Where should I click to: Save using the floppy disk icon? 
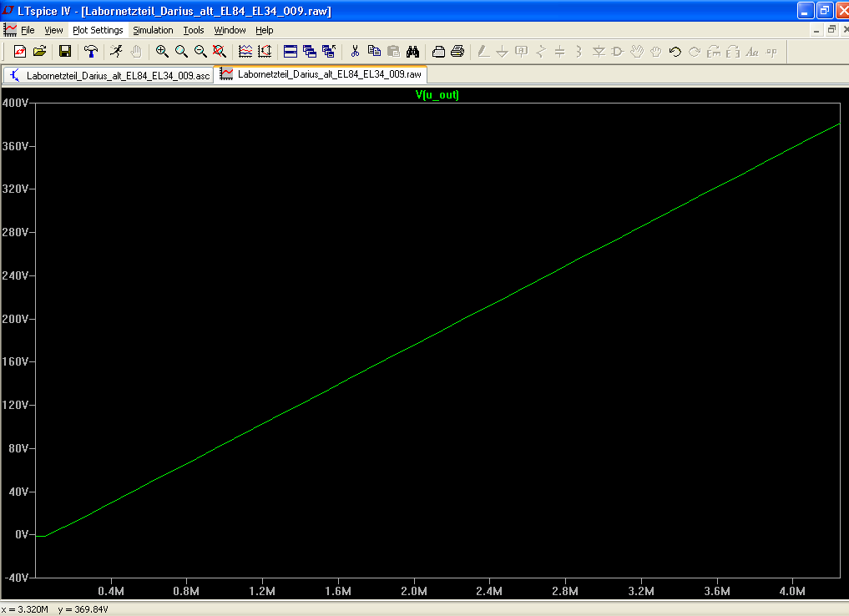[65, 52]
